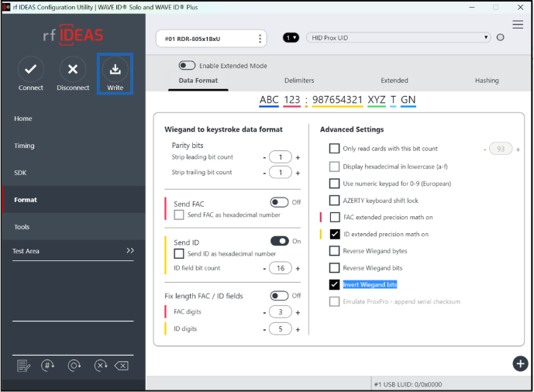Click the X refresh icon in bottom toolbar
This screenshot has height=392, width=534.
pyautogui.click(x=101, y=366)
